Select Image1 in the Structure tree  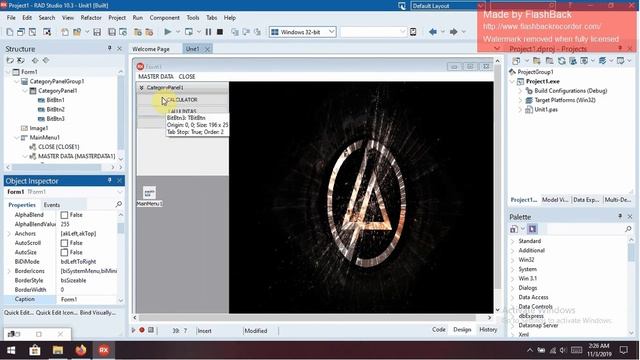[x=39, y=128]
